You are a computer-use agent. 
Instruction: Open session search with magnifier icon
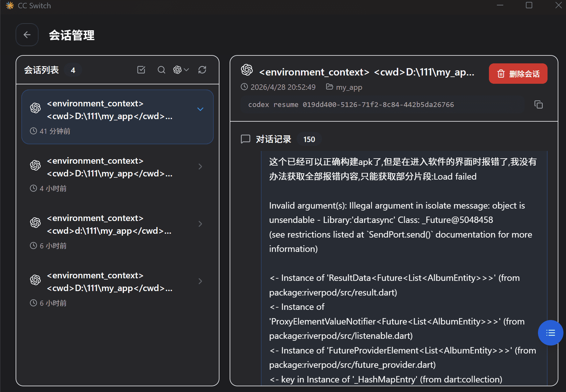161,70
